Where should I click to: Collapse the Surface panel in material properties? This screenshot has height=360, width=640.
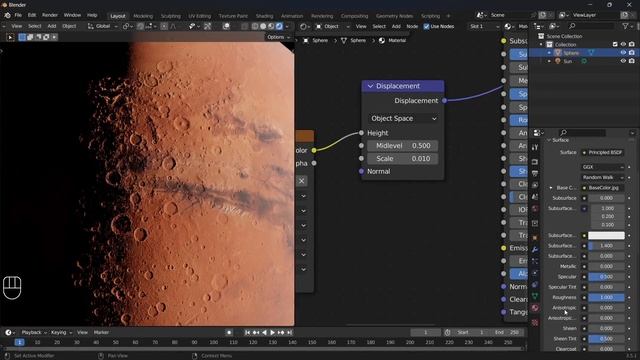point(549,140)
